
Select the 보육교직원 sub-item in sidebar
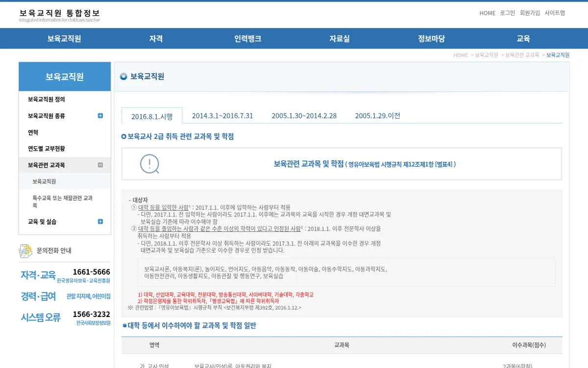[x=44, y=182]
